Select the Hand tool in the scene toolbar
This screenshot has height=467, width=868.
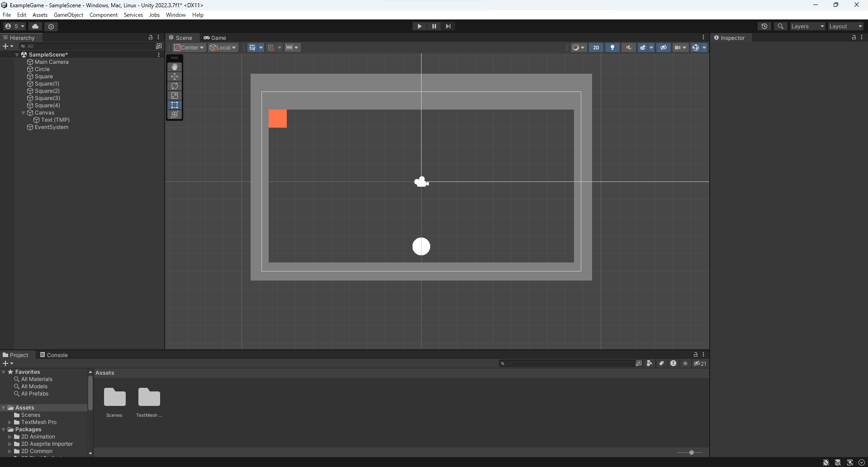point(175,67)
